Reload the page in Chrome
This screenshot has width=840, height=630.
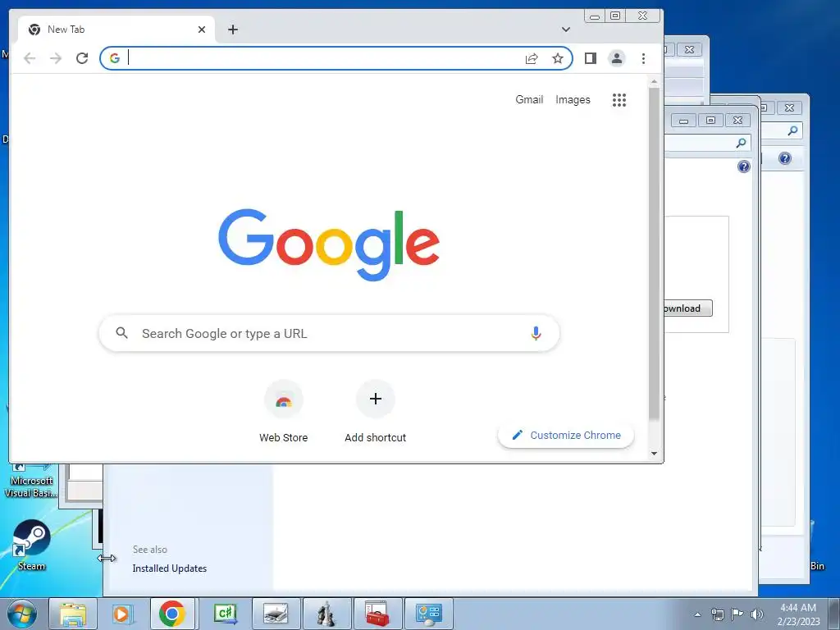click(82, 58)
